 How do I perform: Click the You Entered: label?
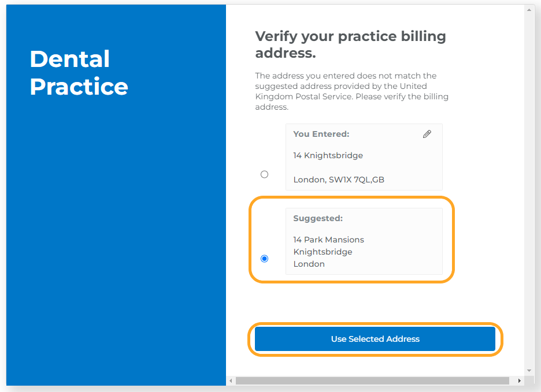(x=321, y=134)
